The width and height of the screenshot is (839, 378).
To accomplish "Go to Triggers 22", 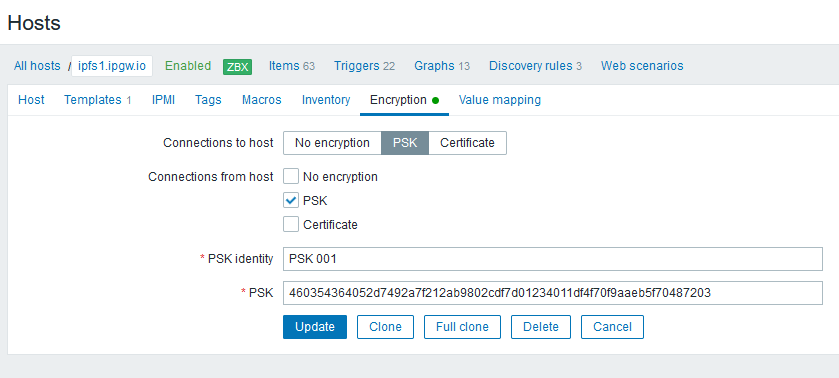I will (x=364, y=66).
